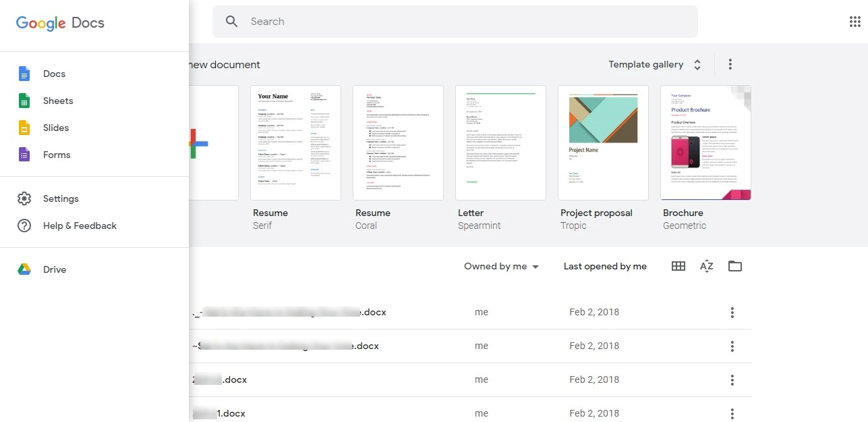
Task: Open Settings in the side menu
Action: (61, 199)
